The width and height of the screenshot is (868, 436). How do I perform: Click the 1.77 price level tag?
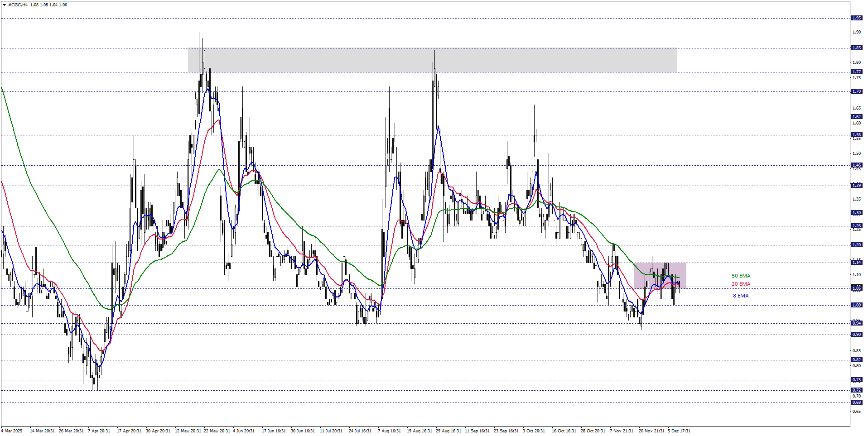856,72
